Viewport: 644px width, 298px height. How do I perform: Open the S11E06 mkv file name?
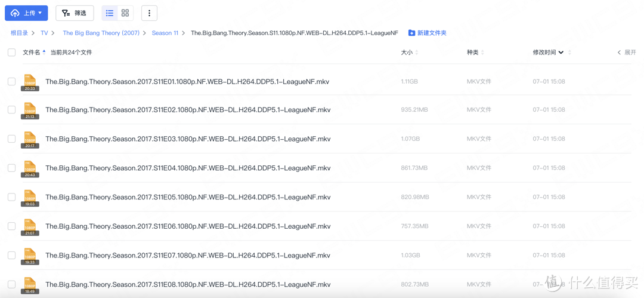(188, 226)
